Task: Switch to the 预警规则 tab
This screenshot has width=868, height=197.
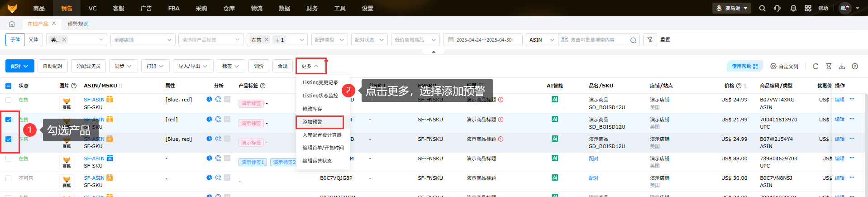Action: click(x=78, y=24)
